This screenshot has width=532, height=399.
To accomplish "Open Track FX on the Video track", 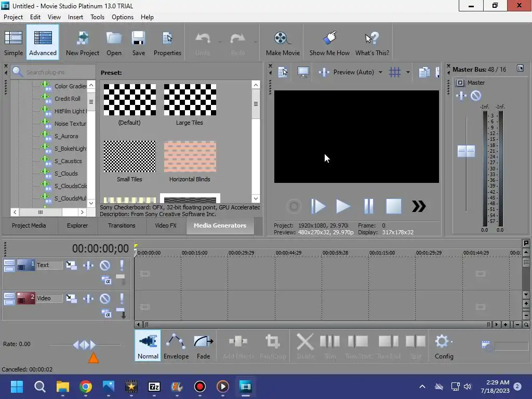I will tap(88, 298).
